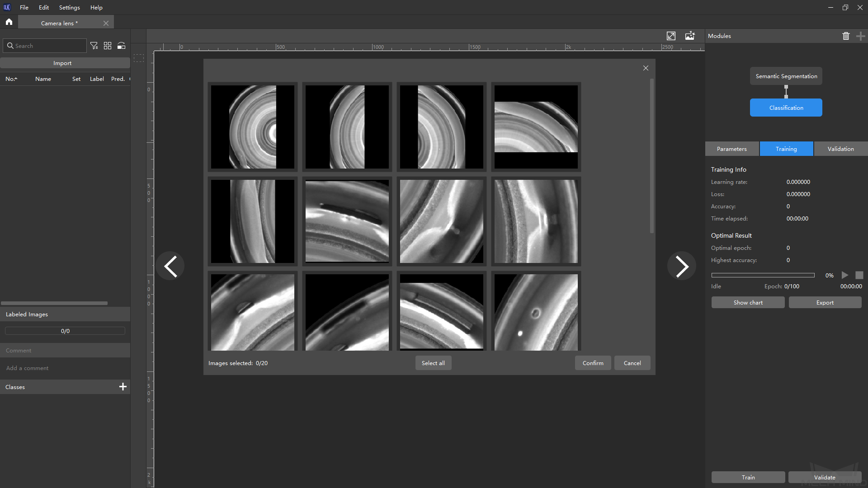
Task: Cancel the image selection dialog
Action: [632, 363]
